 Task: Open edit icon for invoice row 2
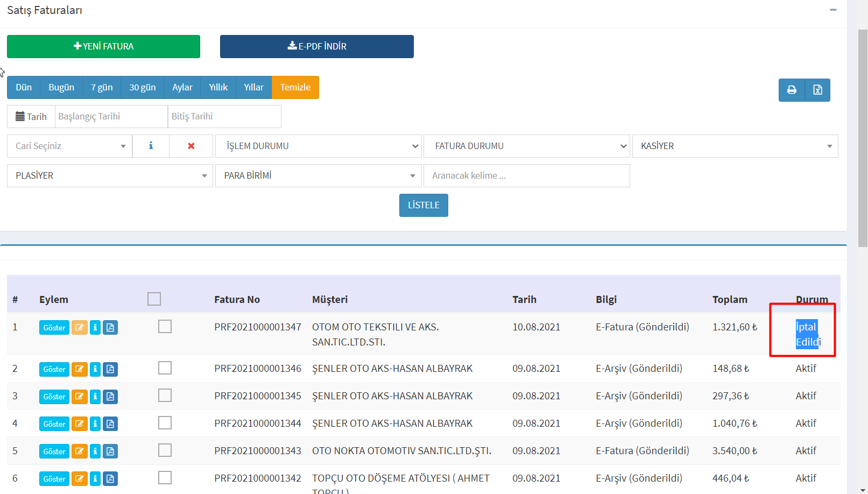point(80,369)
